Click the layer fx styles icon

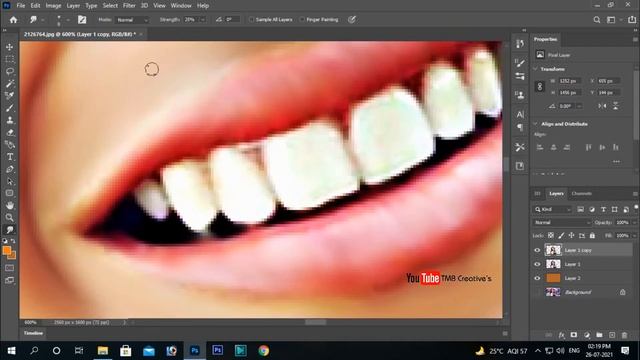point(562,335)
